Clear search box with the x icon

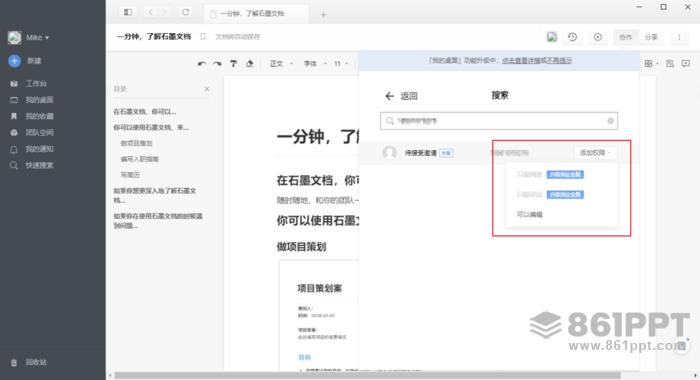(x=610, y=121)
